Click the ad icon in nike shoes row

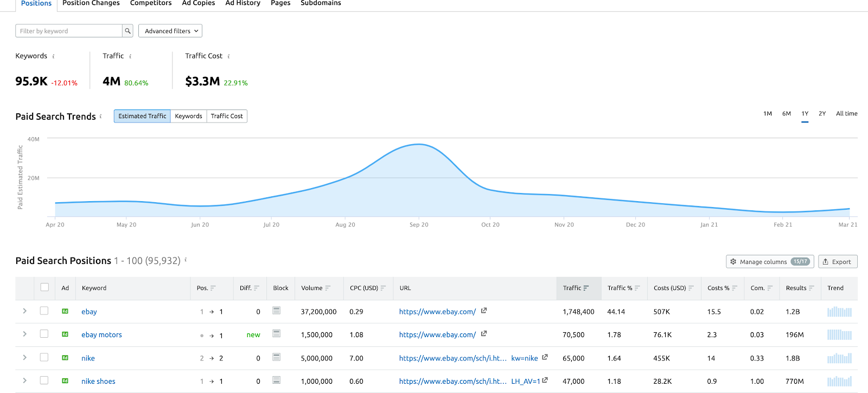65,381
